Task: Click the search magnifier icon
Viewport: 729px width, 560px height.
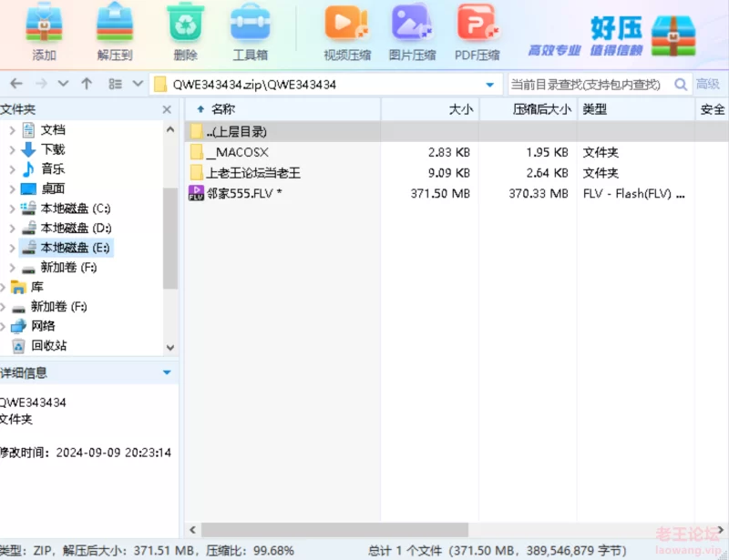Action: tap(680, 85)
